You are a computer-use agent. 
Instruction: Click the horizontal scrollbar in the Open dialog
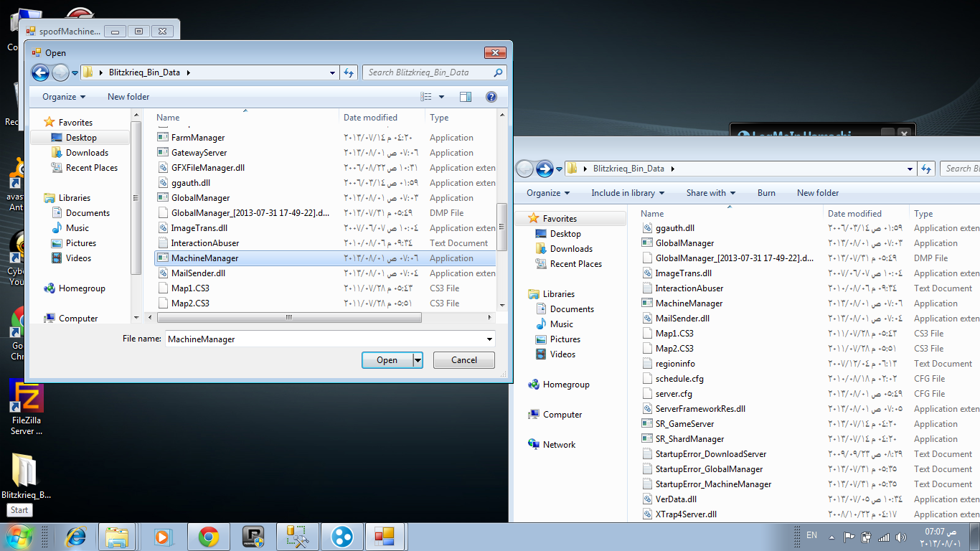click(x=289, y=317)
